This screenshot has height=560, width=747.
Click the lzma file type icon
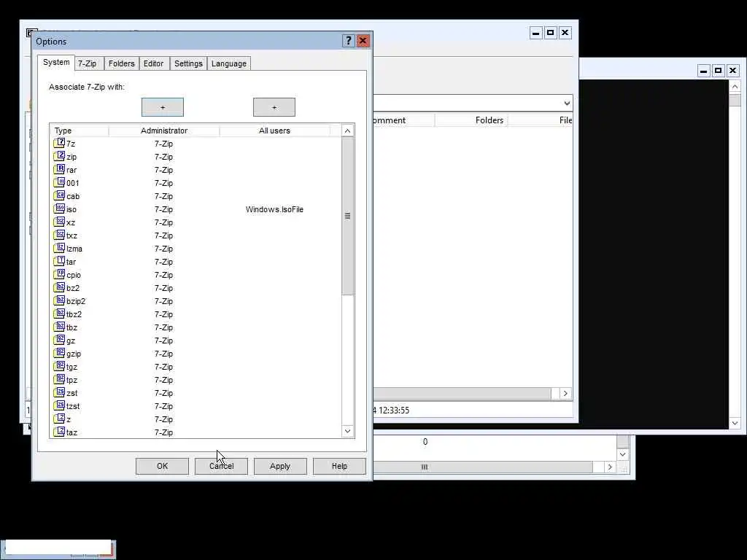[x=59, y=248]
